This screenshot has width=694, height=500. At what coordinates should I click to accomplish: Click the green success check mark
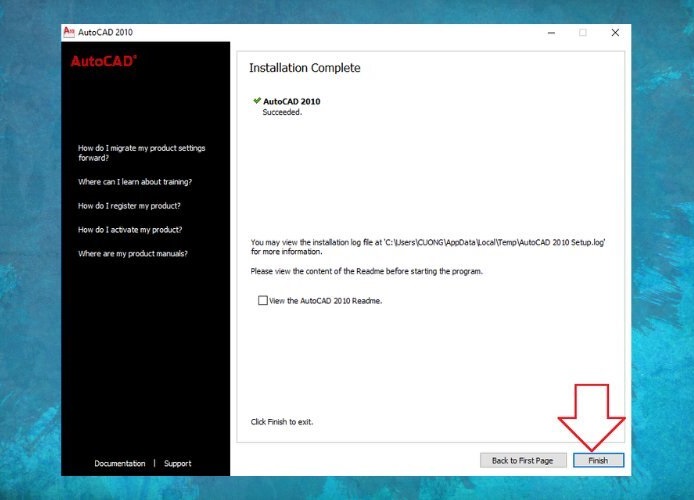click(256, 101)
